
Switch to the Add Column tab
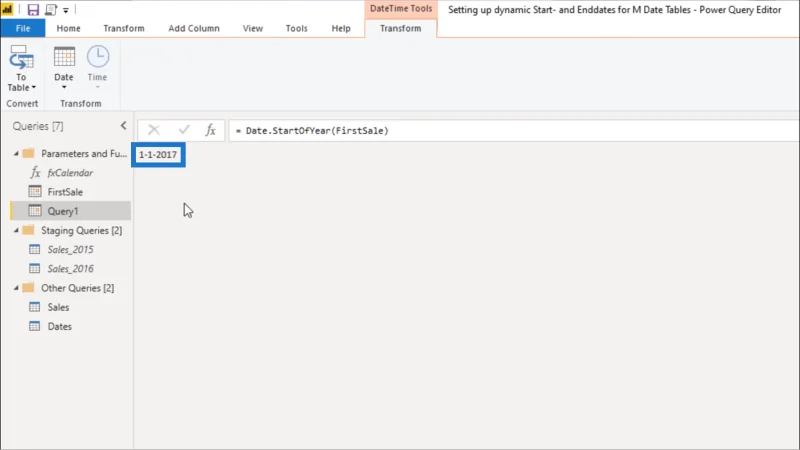pos(194,28)
